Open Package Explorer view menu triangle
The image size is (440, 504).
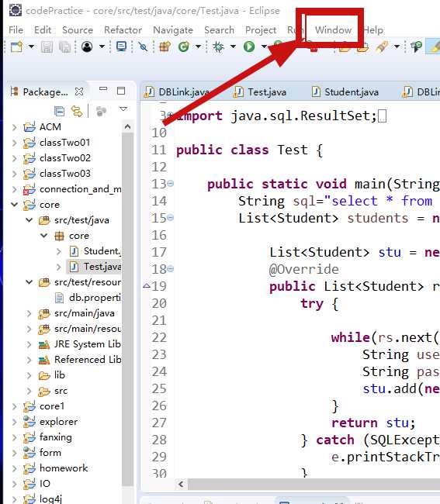(123, 109)
